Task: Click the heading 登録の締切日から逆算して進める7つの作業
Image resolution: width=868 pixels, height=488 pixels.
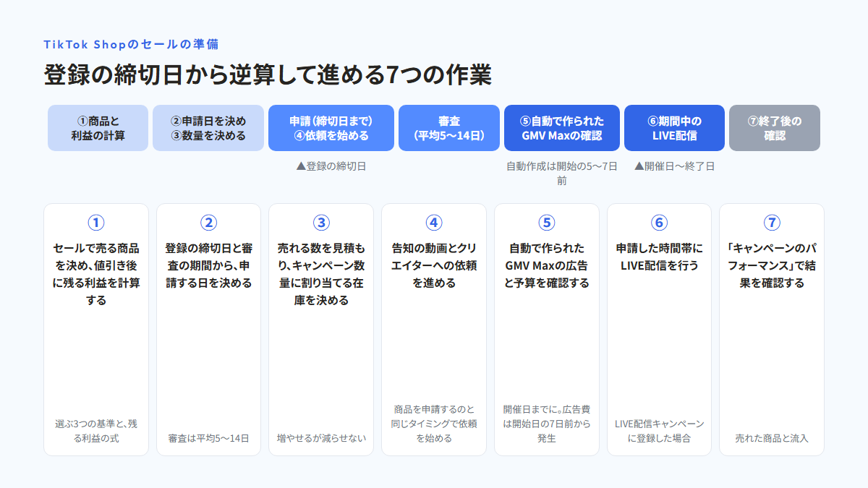Action: (x=268, y=75)
